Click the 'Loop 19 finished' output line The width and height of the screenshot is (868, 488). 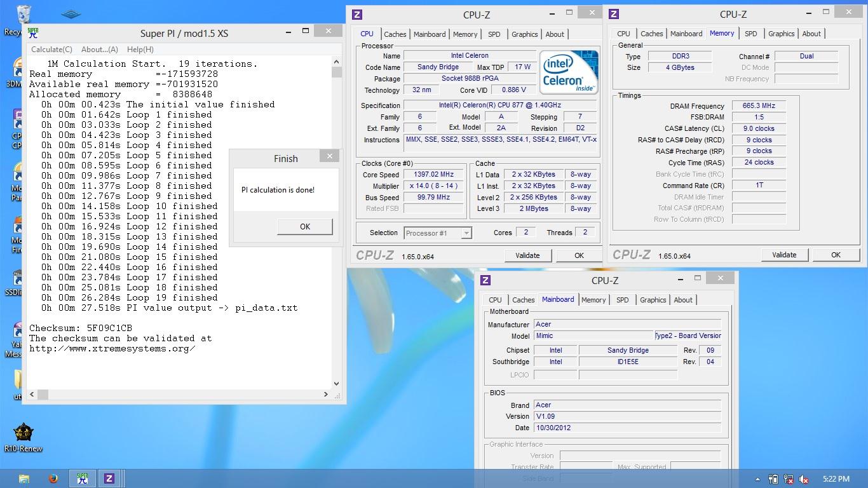[x=130, y=298]
